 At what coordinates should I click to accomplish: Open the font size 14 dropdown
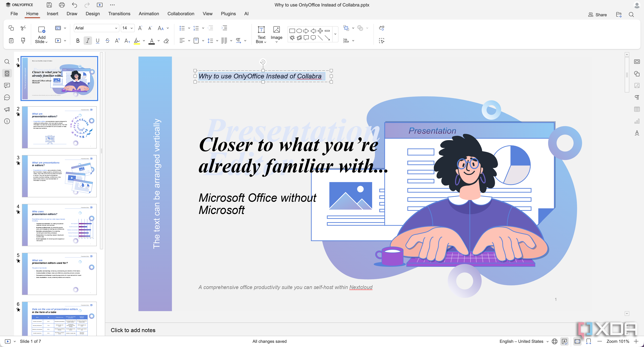131,28
